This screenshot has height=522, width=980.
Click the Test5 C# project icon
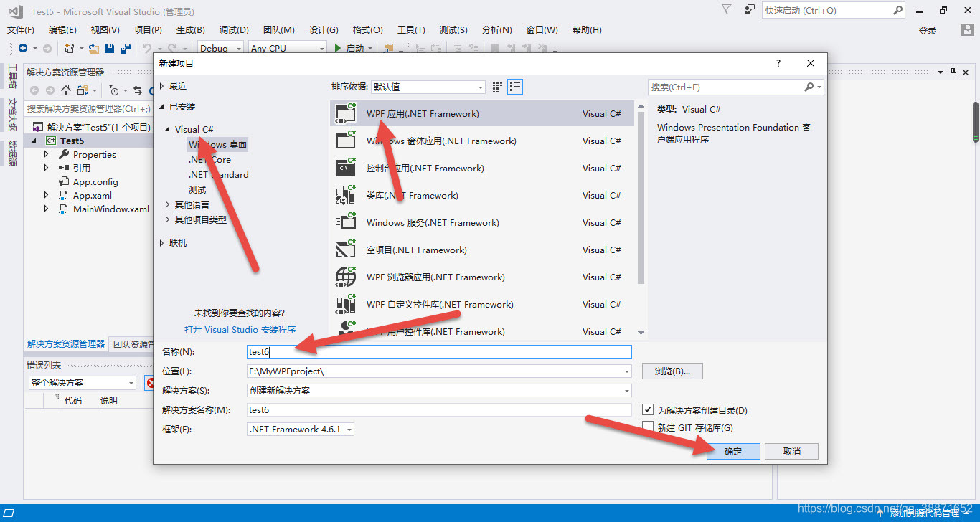[x=51, y=141]
